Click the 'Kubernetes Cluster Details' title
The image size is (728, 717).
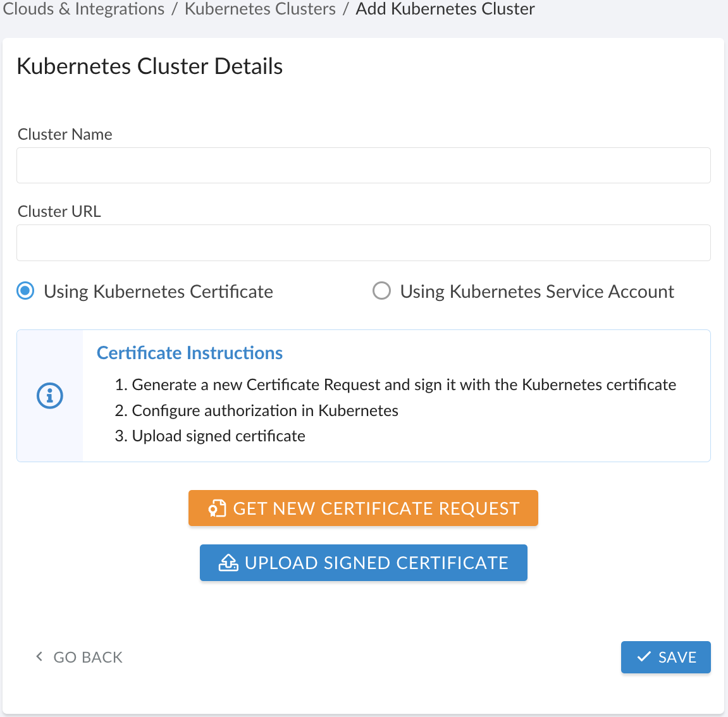click(x=149, y=66)
